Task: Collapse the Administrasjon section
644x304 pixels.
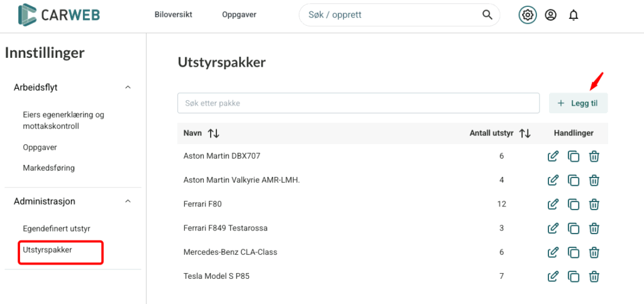Action: tap(128, 201)
